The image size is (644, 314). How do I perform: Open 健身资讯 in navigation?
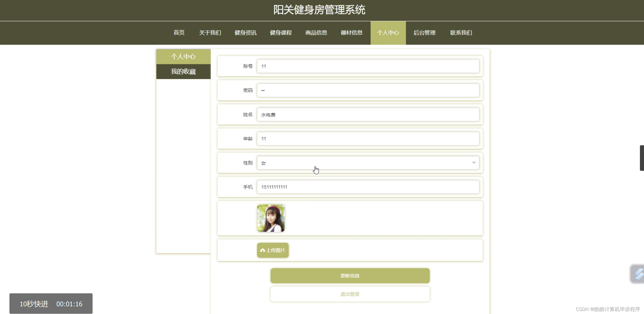point(245,33)
